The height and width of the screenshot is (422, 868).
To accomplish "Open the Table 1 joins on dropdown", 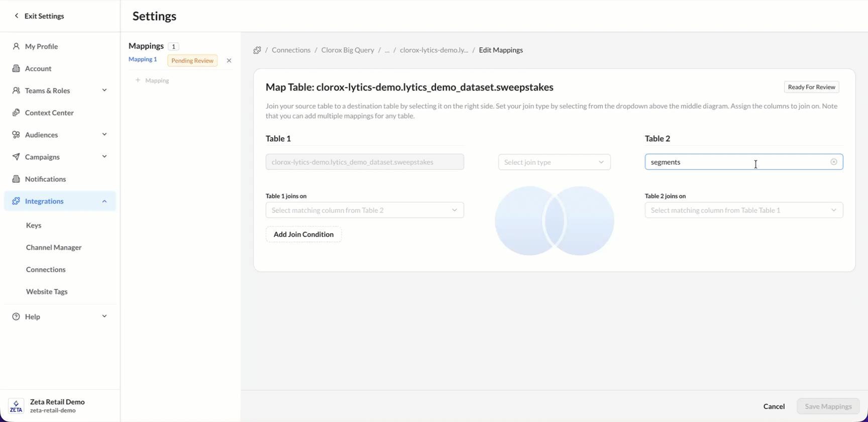I will click(x=365, y=210).
